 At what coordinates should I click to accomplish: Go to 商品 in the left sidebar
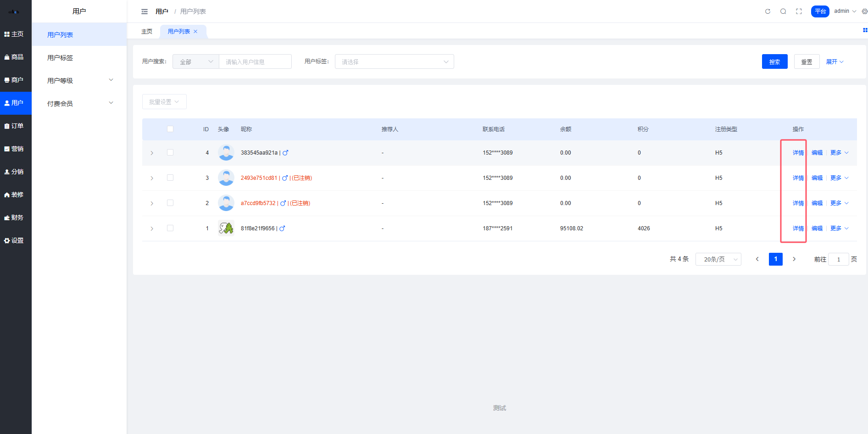pos(16,57)
